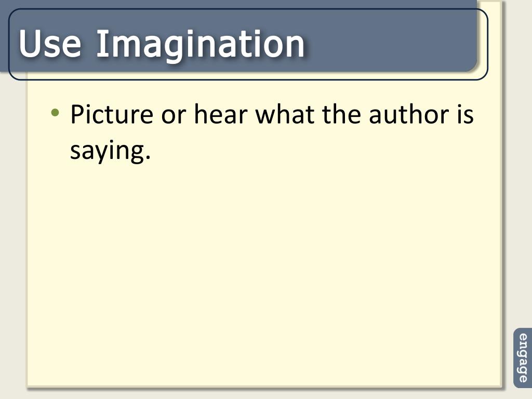Click the period after 'saying'
532x399 pixels.
coord(147,158)
